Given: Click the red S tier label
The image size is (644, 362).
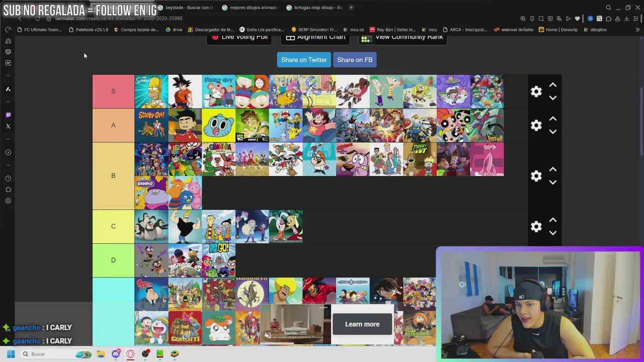Looking at the screenshot, I should tap(113, 92).
